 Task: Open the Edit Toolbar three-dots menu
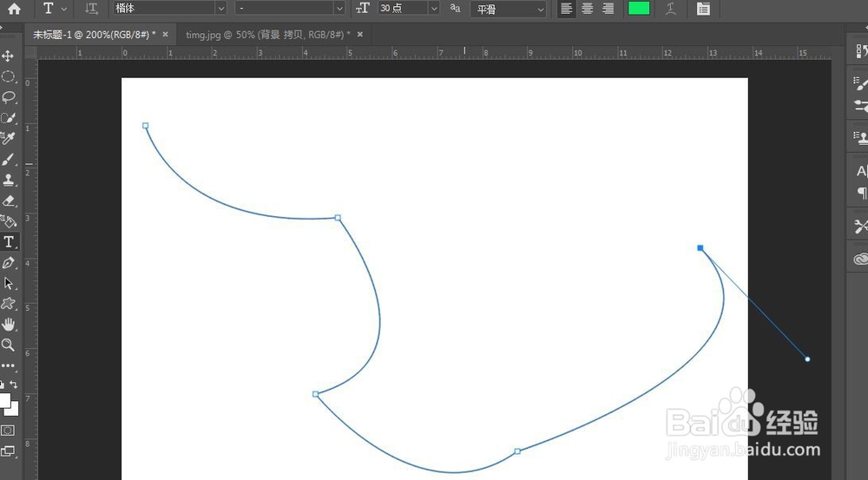click(9, 365)
